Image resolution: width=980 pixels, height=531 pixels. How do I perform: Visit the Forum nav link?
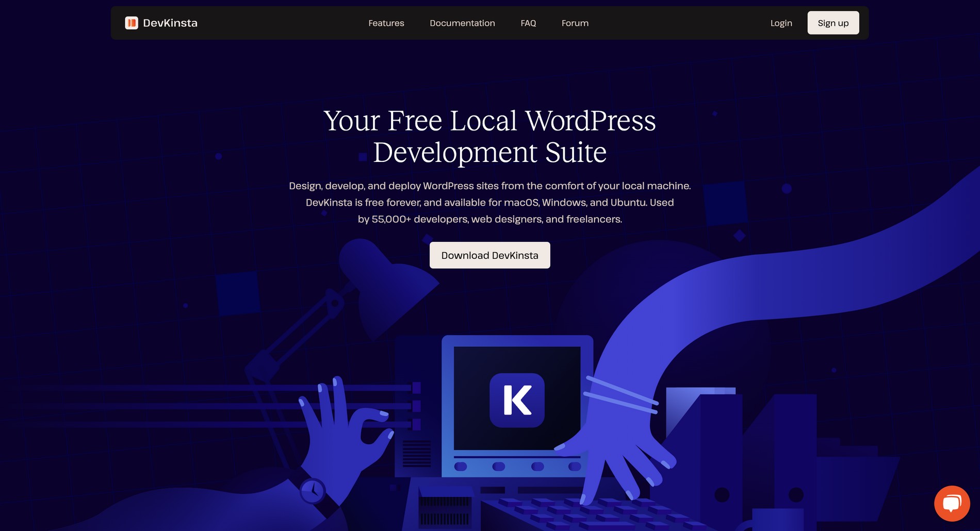[x=575, y=23]
